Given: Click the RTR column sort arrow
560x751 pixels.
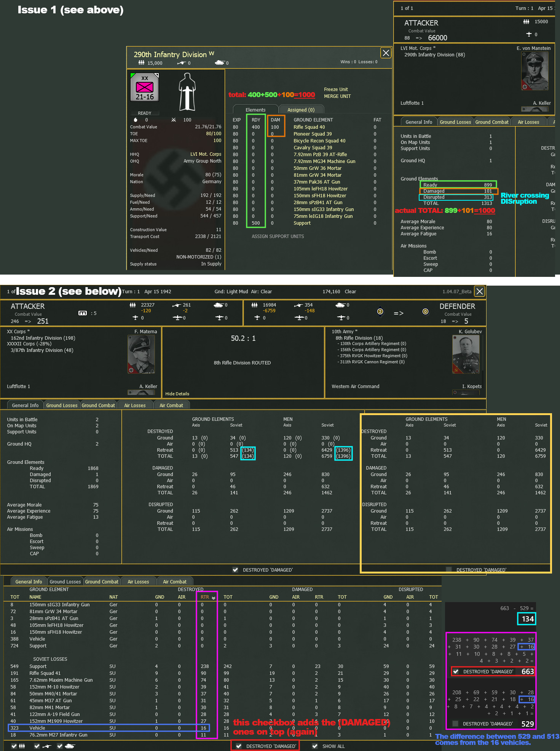Looking at the screenshot, I should (214, 598).
